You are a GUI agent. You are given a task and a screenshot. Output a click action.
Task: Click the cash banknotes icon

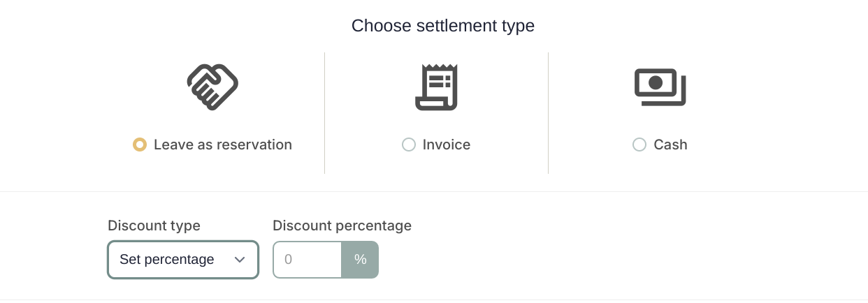click(x=660, y=87)
